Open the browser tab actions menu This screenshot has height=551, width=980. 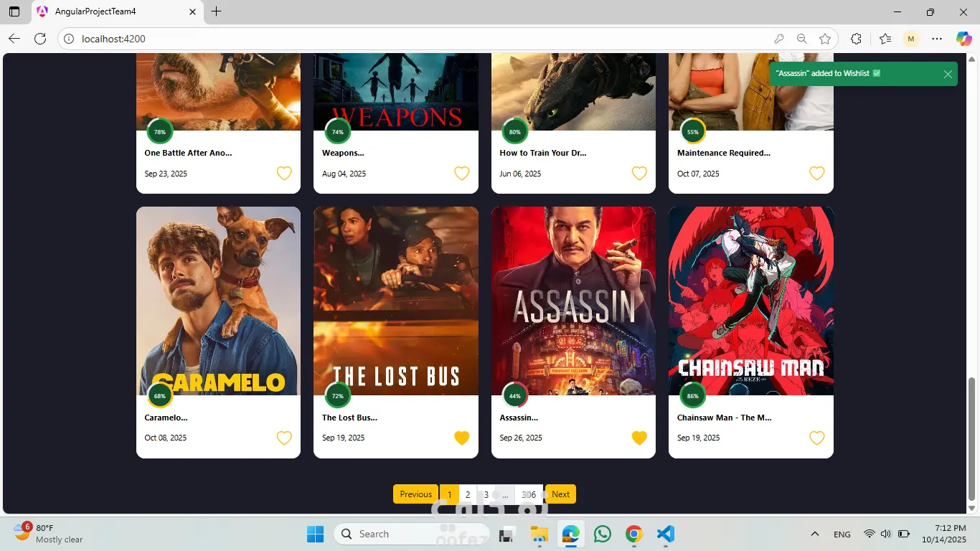pyautogui.click(x=14, y=11)
